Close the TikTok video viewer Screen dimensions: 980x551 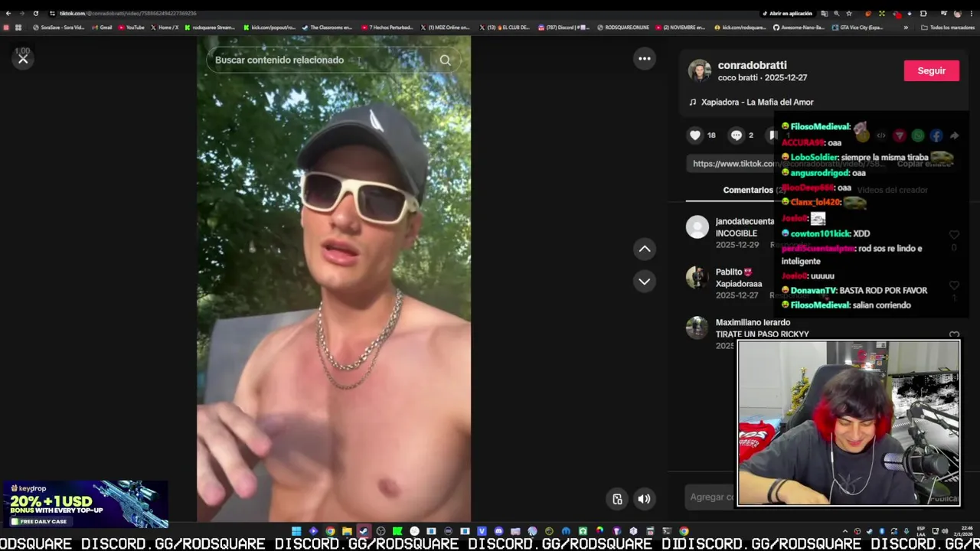point(23,59)
